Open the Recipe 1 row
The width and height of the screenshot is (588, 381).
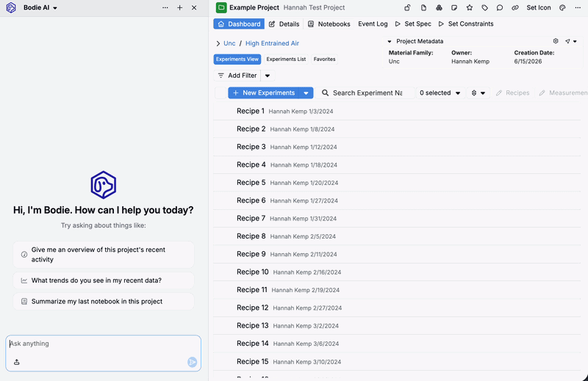[397, 111]
